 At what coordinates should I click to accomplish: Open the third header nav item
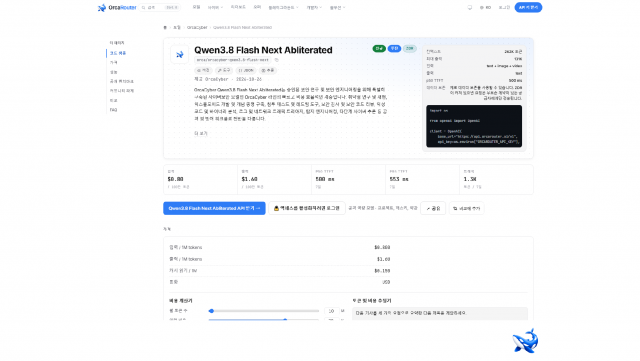pos(238,7)
